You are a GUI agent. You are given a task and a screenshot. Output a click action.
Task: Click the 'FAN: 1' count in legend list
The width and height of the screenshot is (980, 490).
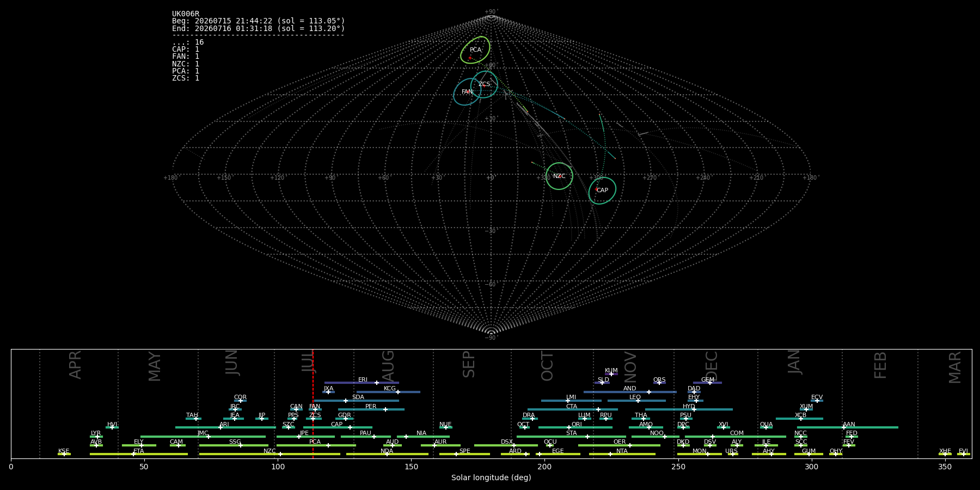(186, 57)
